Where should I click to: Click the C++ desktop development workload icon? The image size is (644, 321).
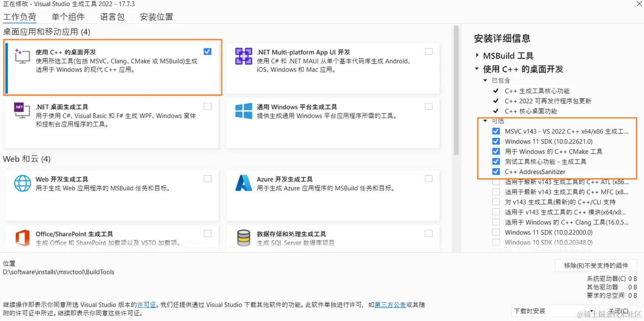(22, 56)
